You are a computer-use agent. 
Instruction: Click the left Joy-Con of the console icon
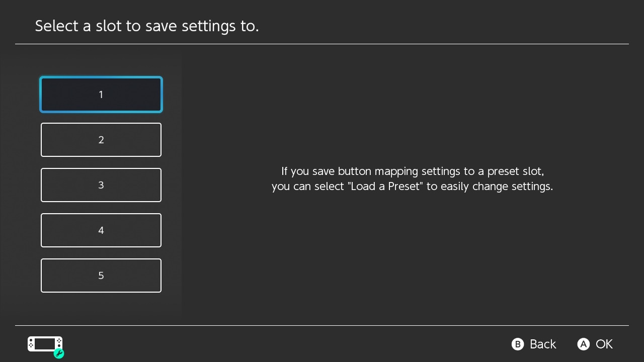tap(31, 344)
